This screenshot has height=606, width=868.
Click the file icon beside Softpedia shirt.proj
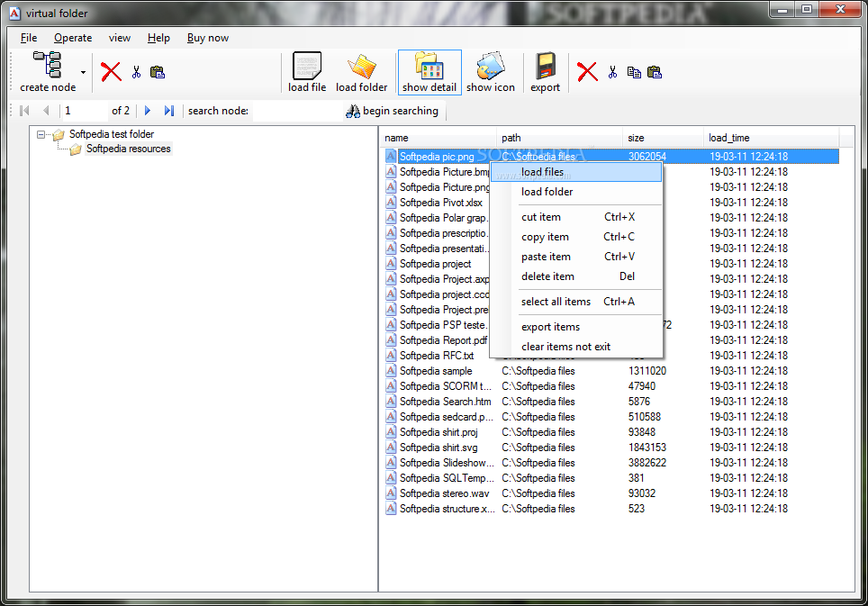click(x=391, y=431)
